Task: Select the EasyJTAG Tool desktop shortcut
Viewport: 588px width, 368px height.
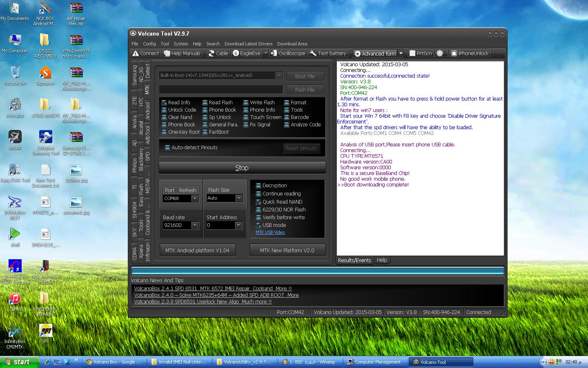Action: 15,173
